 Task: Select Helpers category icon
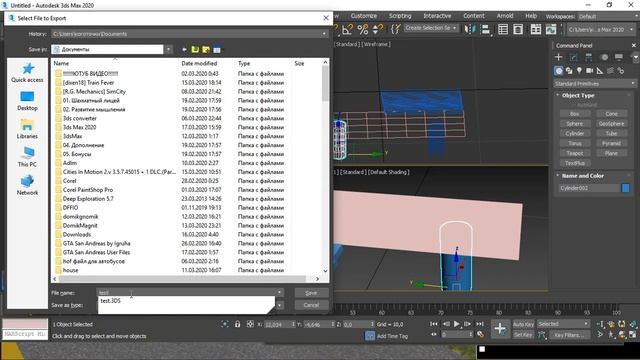600,71
